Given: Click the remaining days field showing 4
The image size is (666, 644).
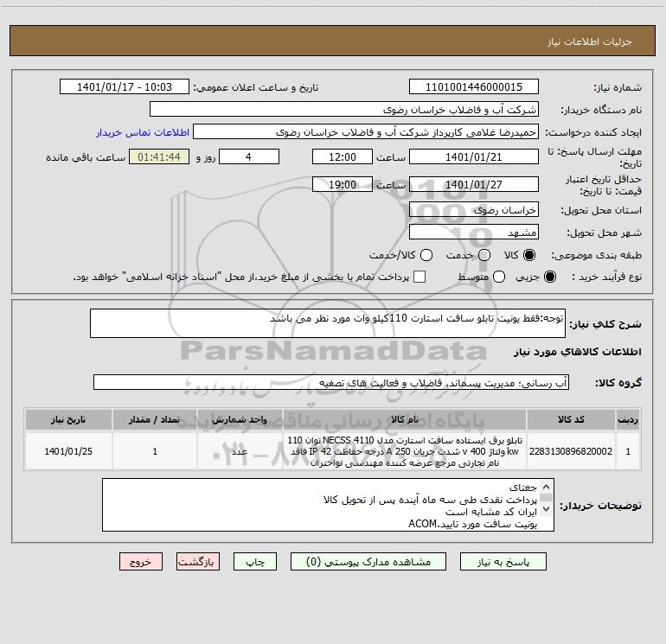Looking at the screenshot, I should pos(249,156).
